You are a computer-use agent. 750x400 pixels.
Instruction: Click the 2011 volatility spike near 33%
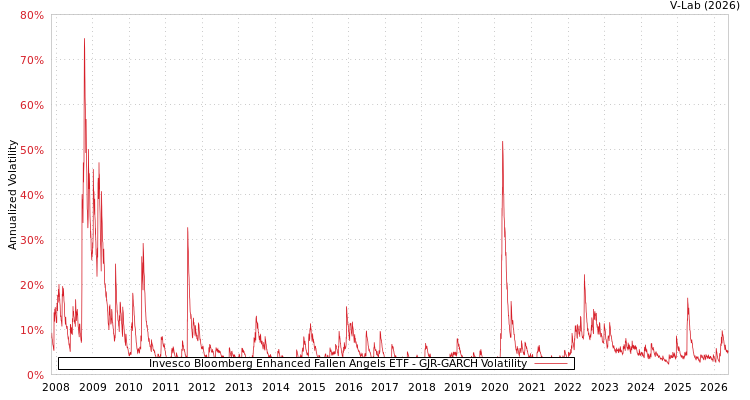[x=188, y=228]
